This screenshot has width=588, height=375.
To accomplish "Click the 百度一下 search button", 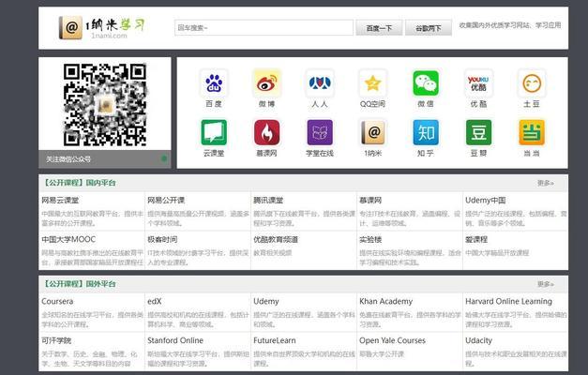I will coord(379,28).
